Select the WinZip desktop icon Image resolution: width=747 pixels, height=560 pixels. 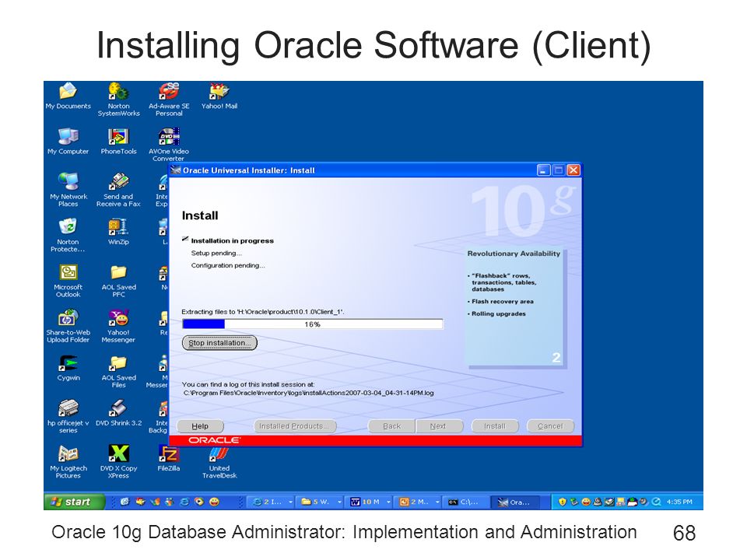coord(118,232)
